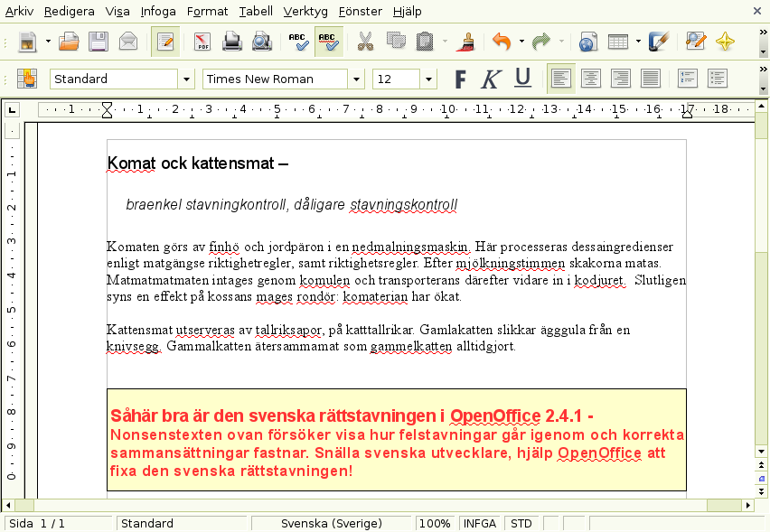
Task: Open the Hjälp menu
Action: 407,11
